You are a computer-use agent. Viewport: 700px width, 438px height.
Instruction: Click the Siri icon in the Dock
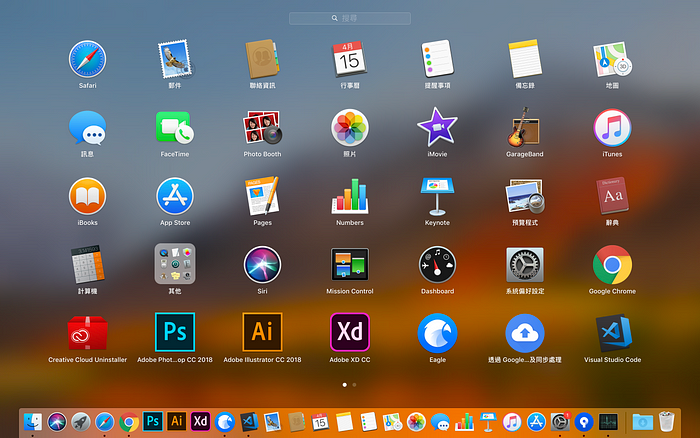tap(57, 422)
